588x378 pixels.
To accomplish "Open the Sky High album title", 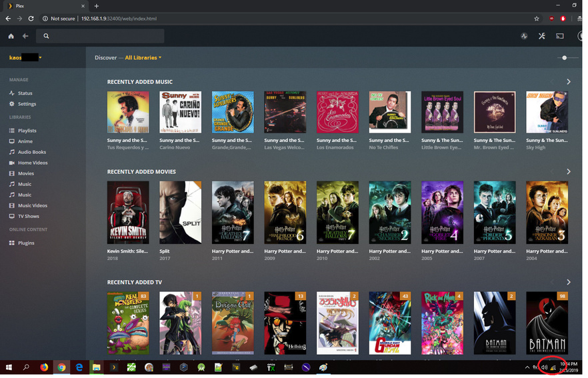I will pyautogui.click(x=535, y=147).
